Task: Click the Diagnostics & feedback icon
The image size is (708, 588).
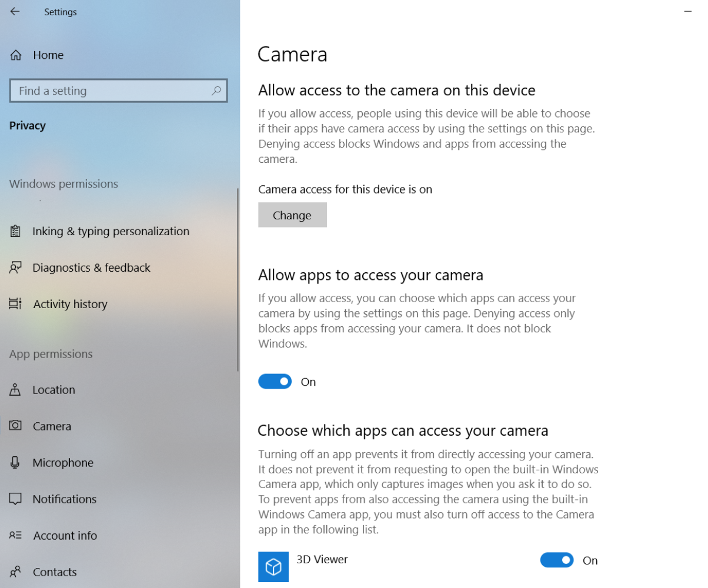Action: coord(16,268)
